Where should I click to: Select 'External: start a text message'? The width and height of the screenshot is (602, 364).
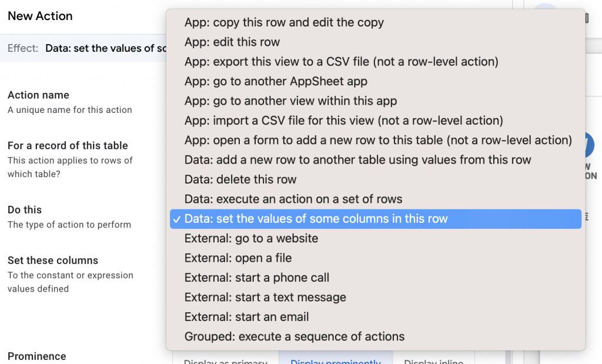(265, 297)
